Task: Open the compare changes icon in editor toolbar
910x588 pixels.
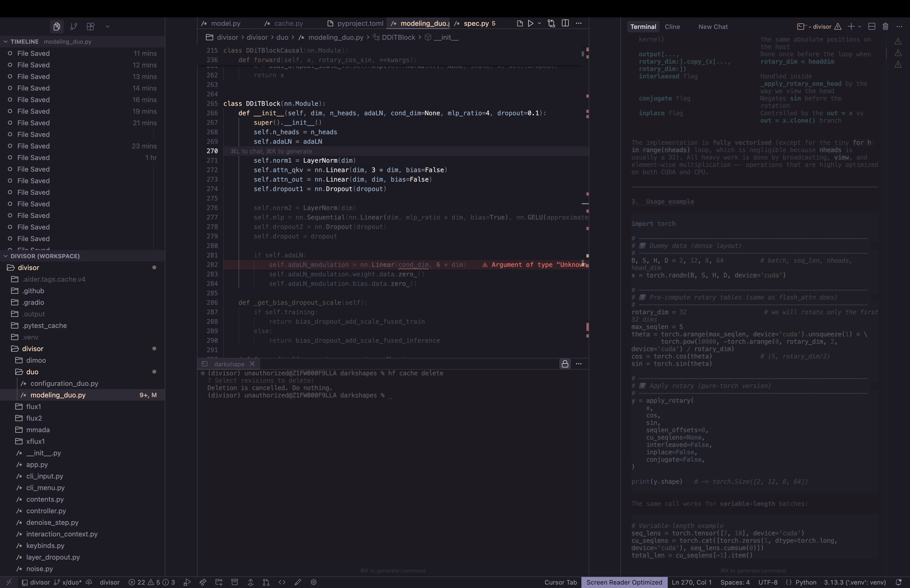Action: click(551, 23)
